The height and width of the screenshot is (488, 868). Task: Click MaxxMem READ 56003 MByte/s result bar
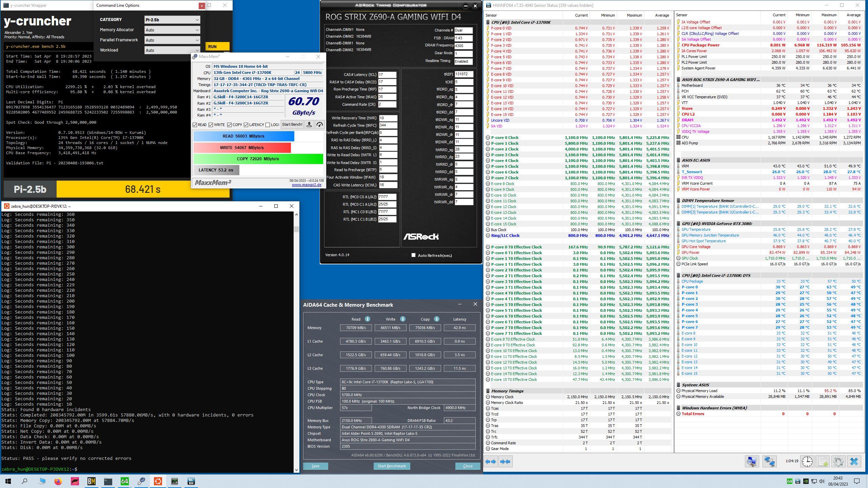pyautogui.click(x=244, y=136)
